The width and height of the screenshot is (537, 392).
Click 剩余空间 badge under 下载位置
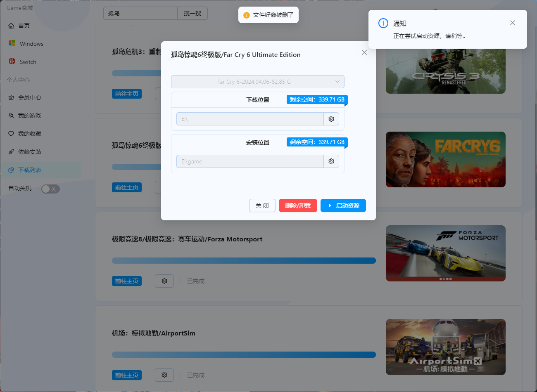(x=317, y=99)
